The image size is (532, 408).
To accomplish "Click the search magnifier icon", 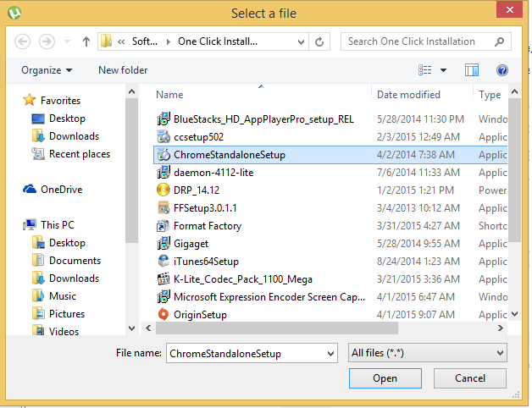I will (500, 41).
